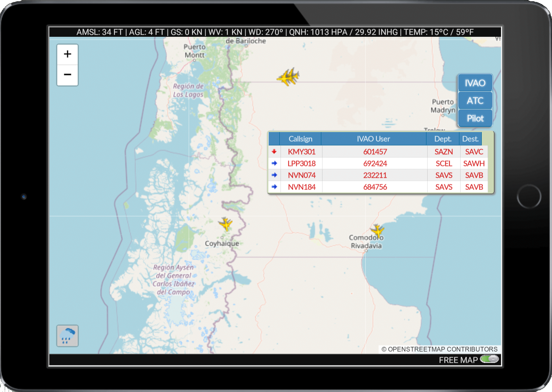Viewport: 552px width, 392px height.
Task: Click the aircraft cluster near Bariloche
Action: coord(288,76)
